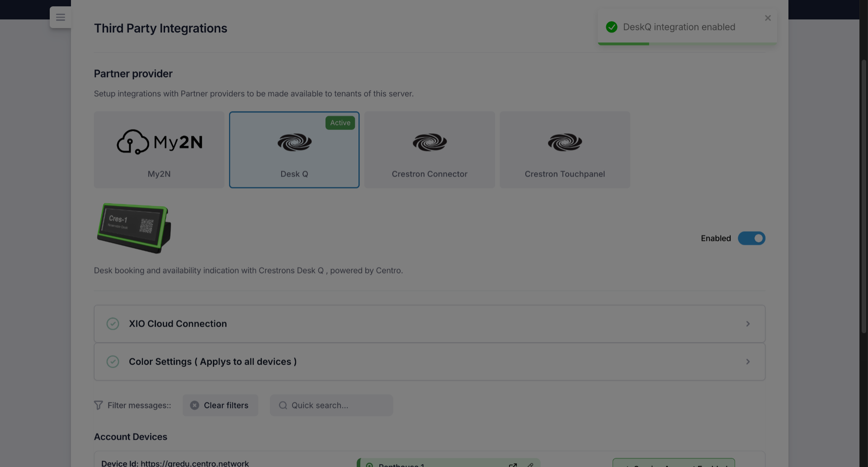
Task: Click the Color Settings green check circle
Action: [113, 361]
